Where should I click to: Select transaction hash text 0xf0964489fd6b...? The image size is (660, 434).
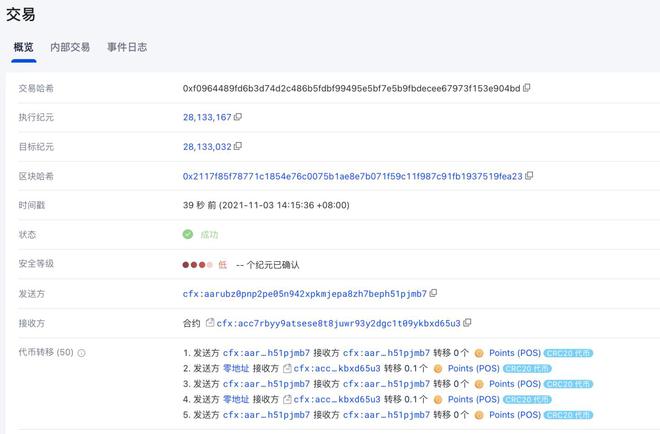[351, 88]
